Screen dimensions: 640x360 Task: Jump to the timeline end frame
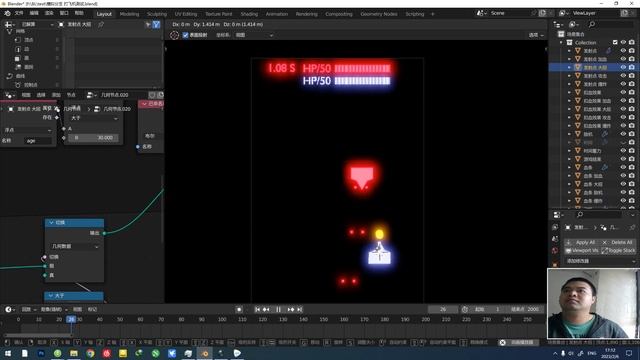[300, 309]
